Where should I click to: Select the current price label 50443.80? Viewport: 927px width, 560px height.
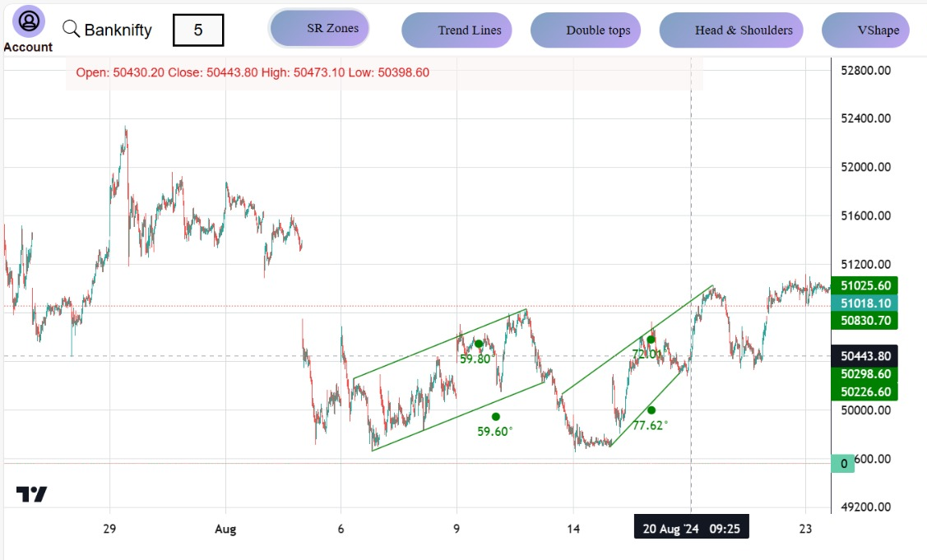click(x=864, y=356)
